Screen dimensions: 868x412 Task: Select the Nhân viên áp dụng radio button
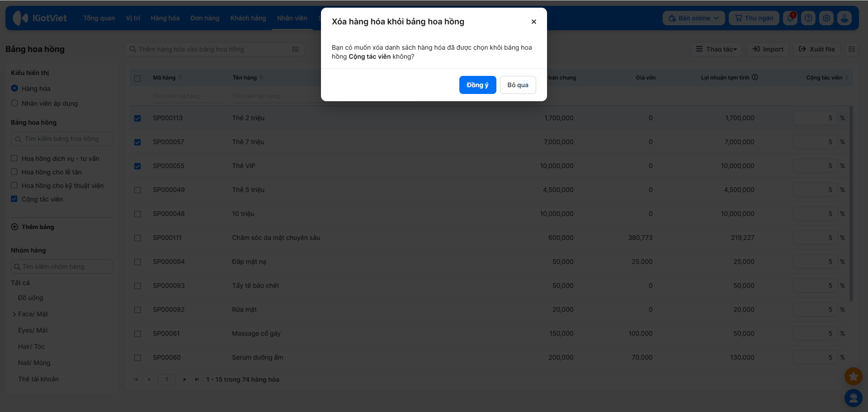click(14, 103)
